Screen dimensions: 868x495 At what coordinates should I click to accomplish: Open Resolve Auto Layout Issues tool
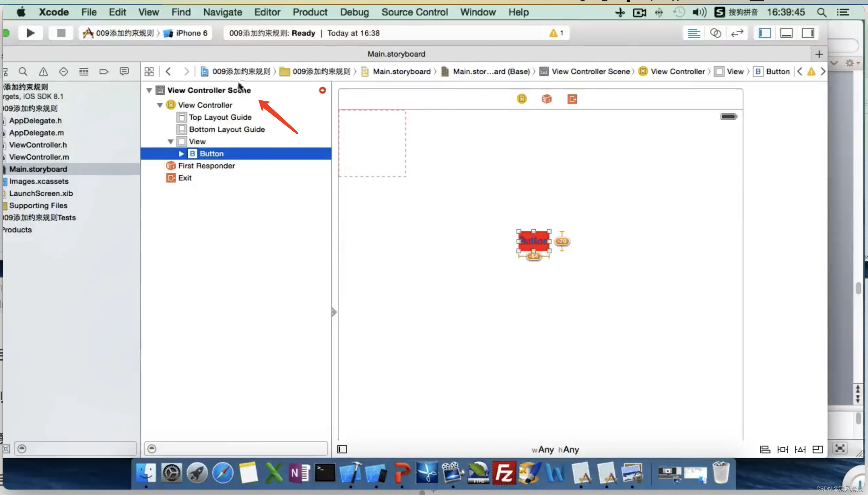pos(800,450)
